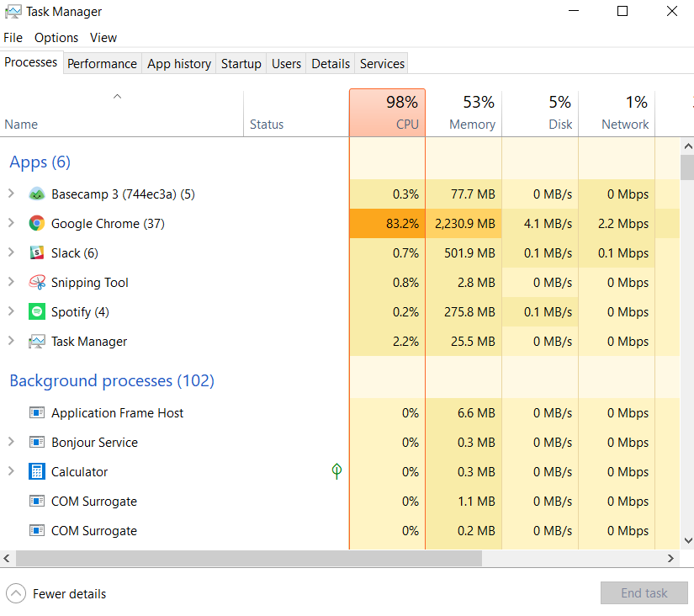694x616 pixels.
Task: Click the End task button
Action: (644, 593)
